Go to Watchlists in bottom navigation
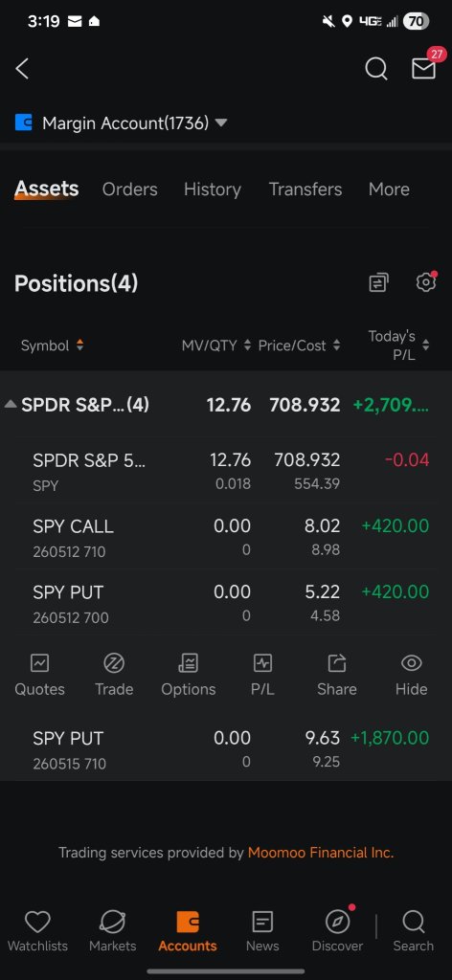Image resolution: width=452 pixels, height=980 pixels. 37,930
